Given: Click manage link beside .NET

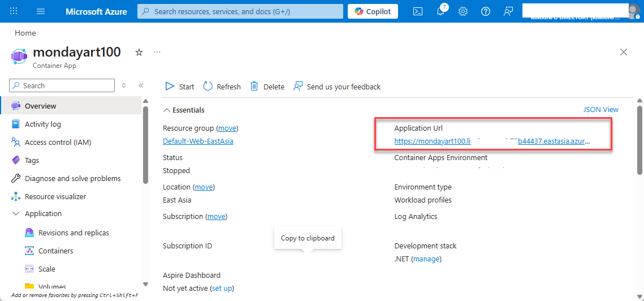Looking at the screenshot, I should (426, 259).
